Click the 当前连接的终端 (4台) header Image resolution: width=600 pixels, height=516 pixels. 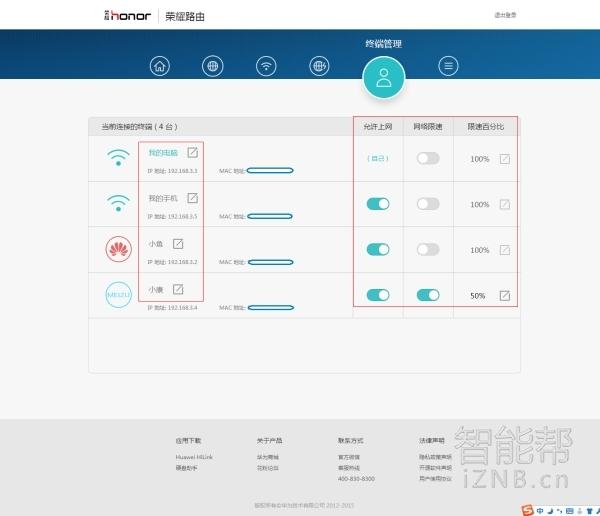139,126
